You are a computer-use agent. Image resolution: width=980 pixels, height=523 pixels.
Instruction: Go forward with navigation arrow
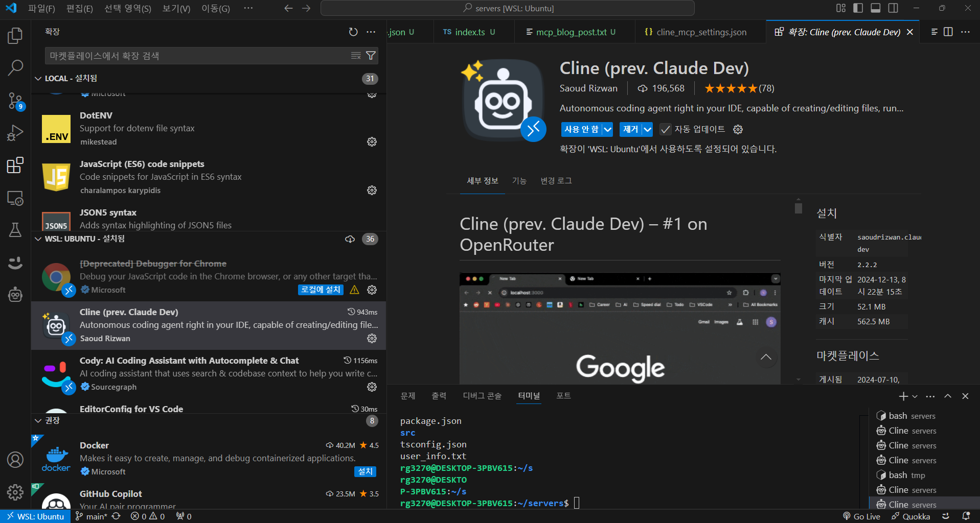point(306,8)
